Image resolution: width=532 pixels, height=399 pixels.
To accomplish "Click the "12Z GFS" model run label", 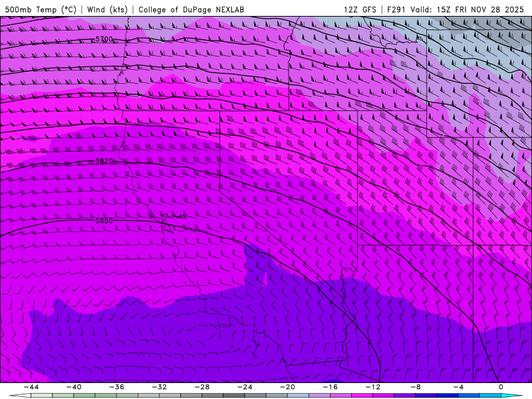I will point(360,9).
